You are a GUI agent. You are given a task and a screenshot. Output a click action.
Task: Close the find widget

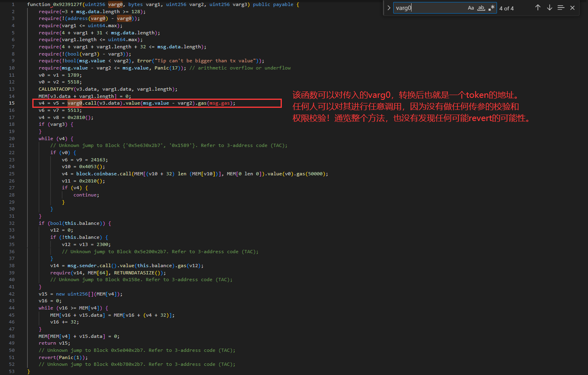(572, 8)
